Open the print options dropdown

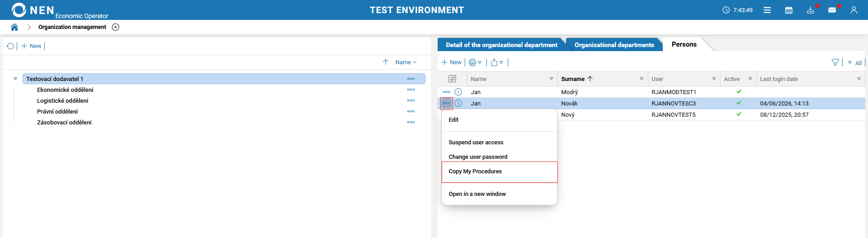(475, 62)
